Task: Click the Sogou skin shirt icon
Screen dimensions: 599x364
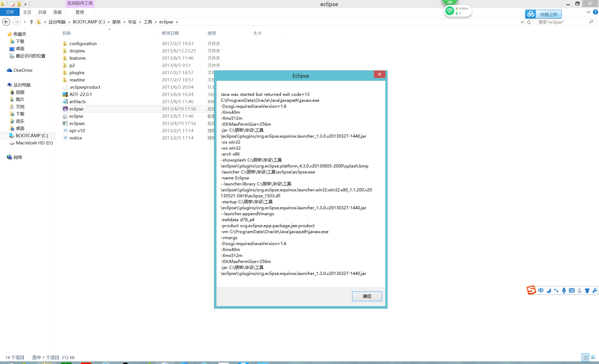Action: click(587, 290)
